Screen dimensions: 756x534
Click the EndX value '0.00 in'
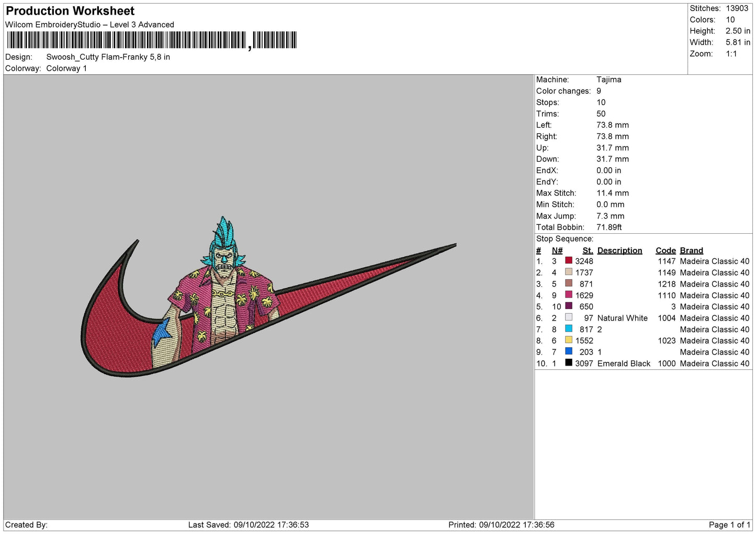pyautogui.click(x=609, y=171)
